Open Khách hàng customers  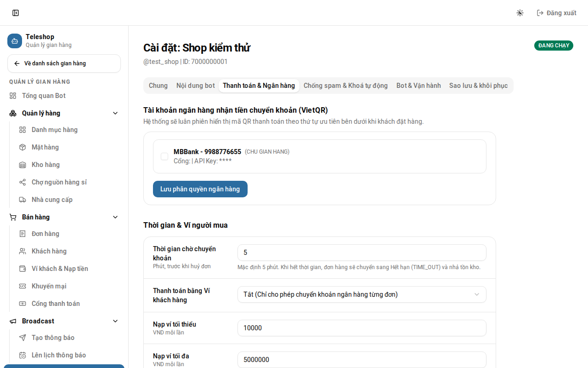click(x=68, y=251)
